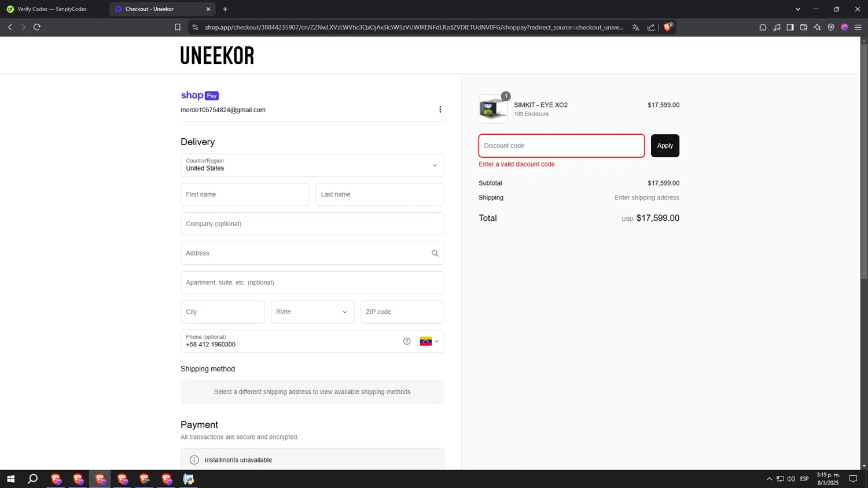The height and width of the screenshot is (488, 868).
Task: Open browser extensions puzzle icon
Action: (x=763, y=27)
